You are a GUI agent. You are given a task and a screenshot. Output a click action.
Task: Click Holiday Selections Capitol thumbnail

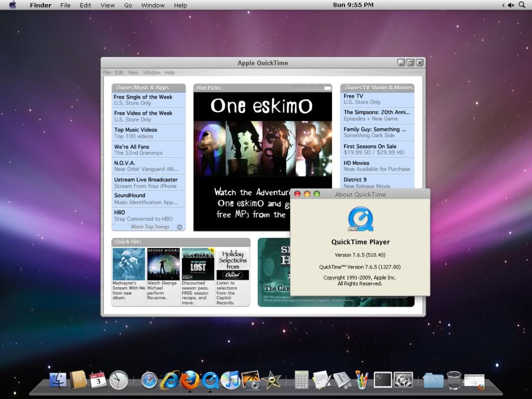click(x=233, y=264)
